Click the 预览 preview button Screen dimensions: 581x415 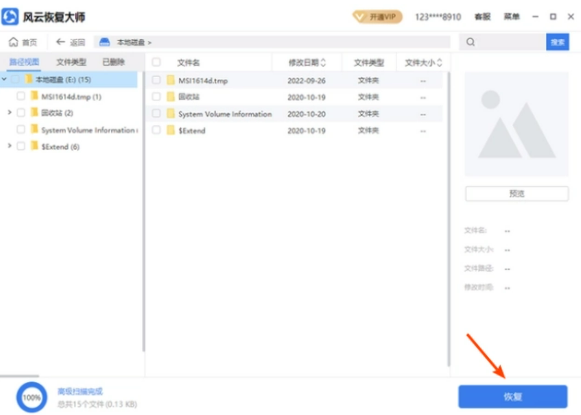(517, 193)
